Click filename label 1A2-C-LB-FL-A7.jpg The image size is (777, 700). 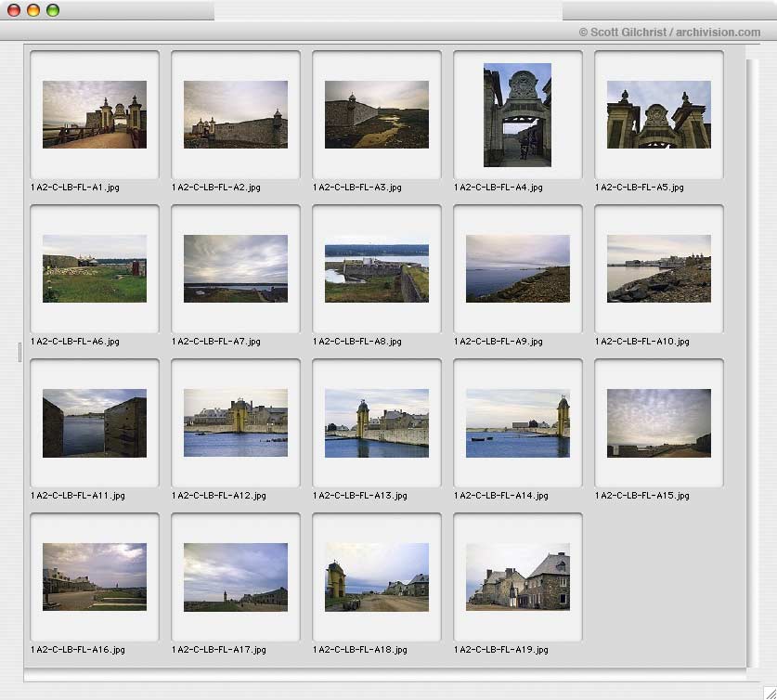coord(216,342)
